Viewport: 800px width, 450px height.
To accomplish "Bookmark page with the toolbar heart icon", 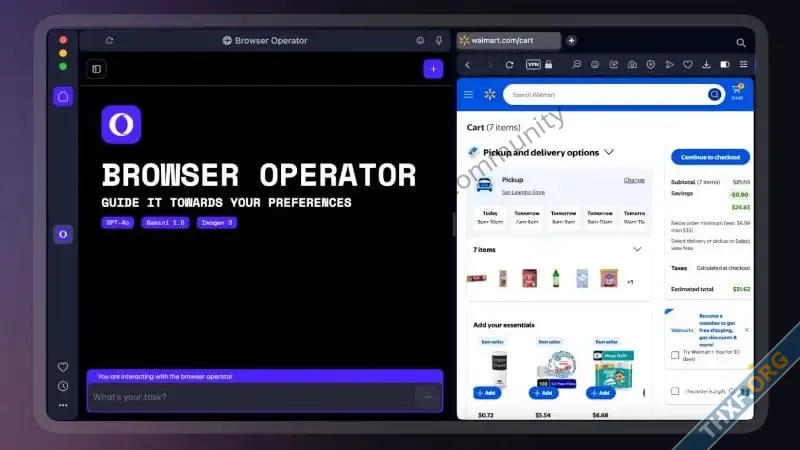I will (x=688, y=65).
